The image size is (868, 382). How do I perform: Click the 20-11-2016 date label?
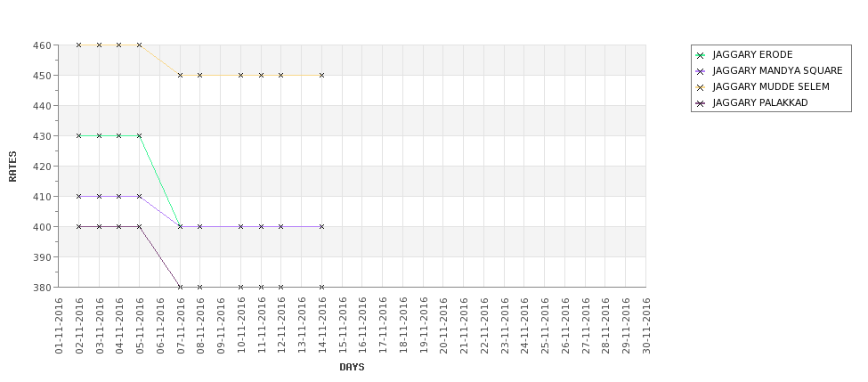click(443, 326)
